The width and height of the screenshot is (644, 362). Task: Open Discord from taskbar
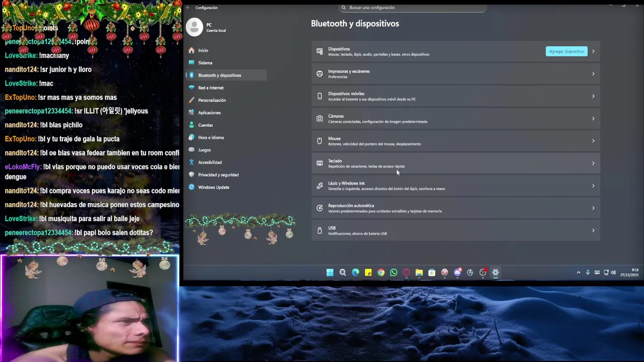457,273
